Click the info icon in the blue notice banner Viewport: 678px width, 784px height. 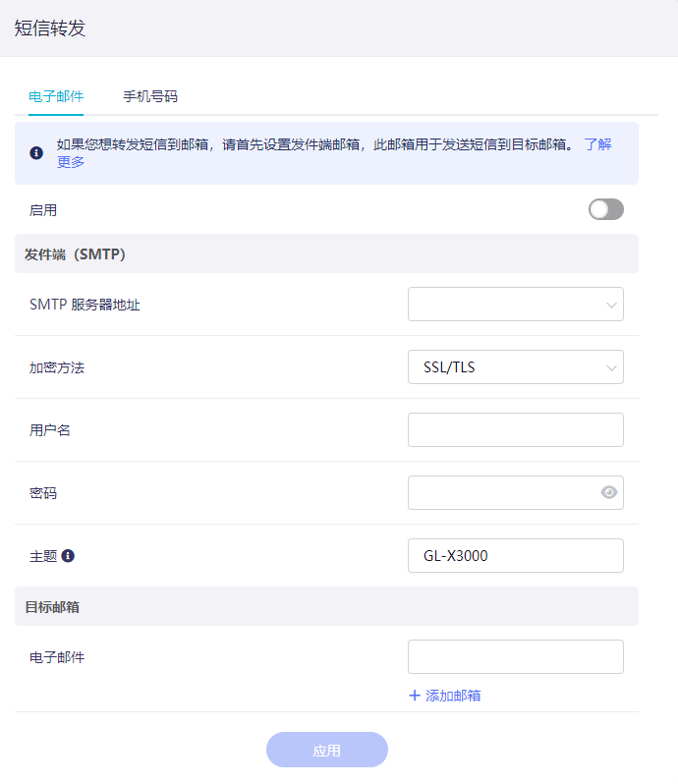click(x=36, y=153)
